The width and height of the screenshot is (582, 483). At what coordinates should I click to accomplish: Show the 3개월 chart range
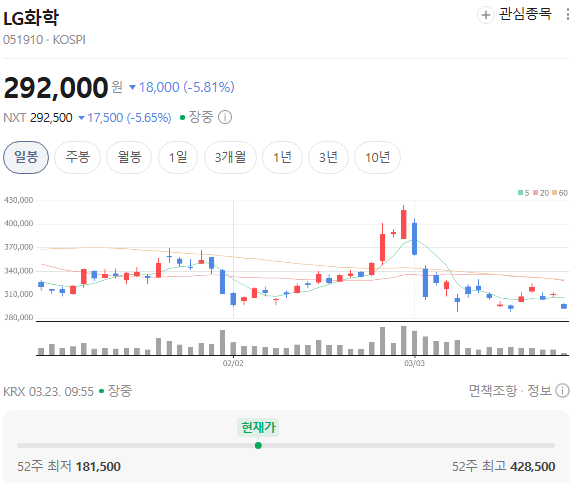pyautogui.click(x=230, y=157)
